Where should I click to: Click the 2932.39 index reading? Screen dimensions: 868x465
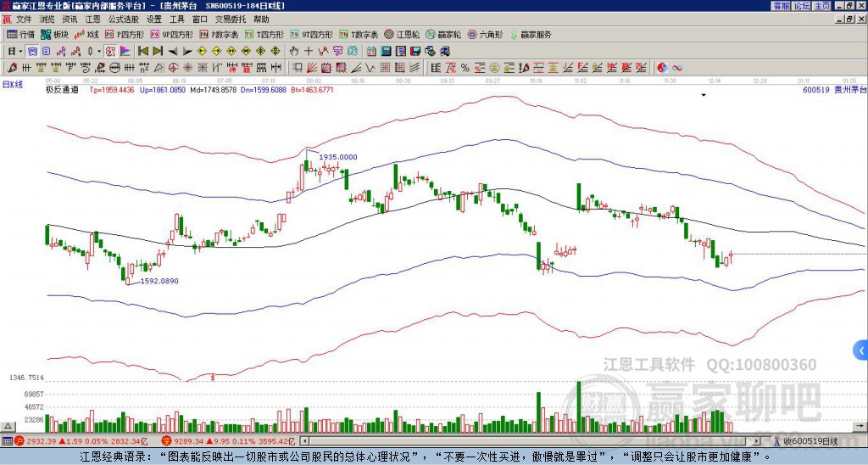click(42, 441)
